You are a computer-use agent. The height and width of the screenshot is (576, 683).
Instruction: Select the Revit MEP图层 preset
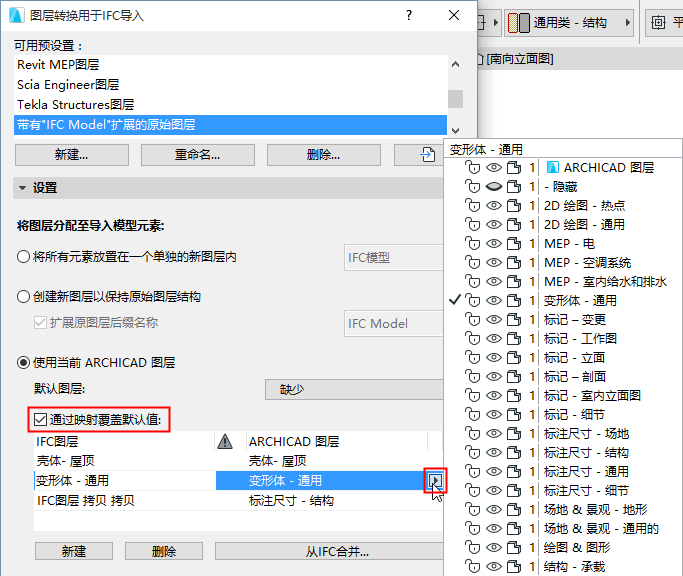pyautogui.click(x=230, y=65)
